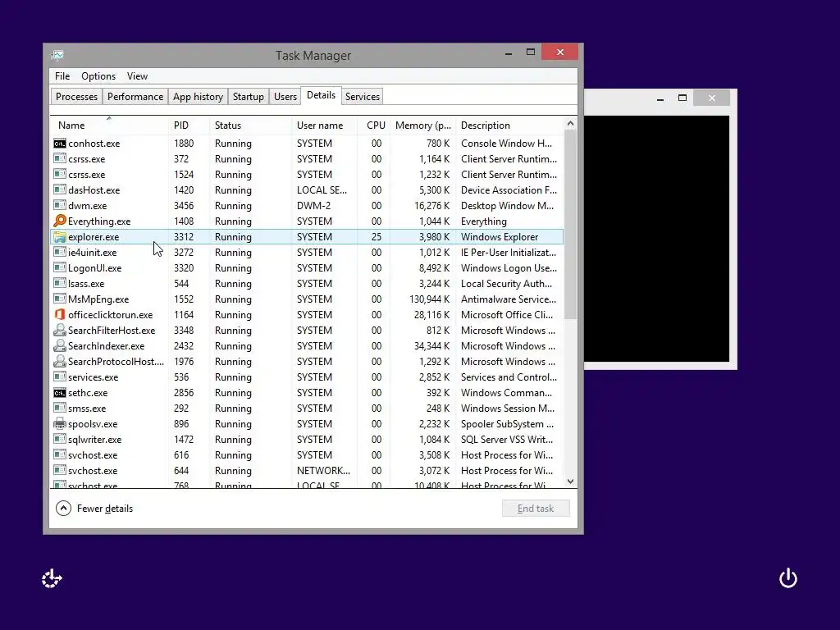Open the Options menu
The width and height of the screenshot is (840, 630).
click(x=98, y=76)
